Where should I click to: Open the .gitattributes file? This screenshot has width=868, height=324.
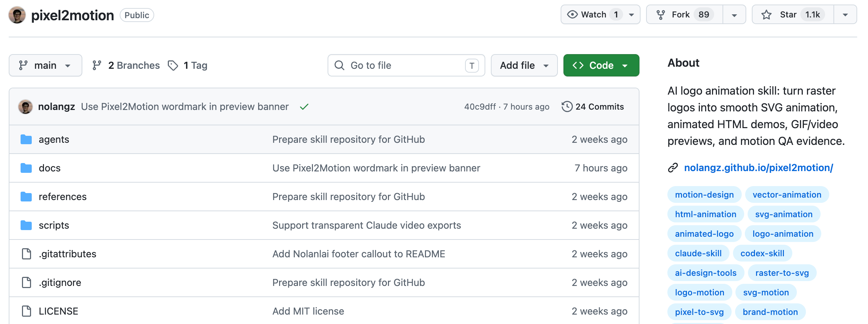pos(67,254)
